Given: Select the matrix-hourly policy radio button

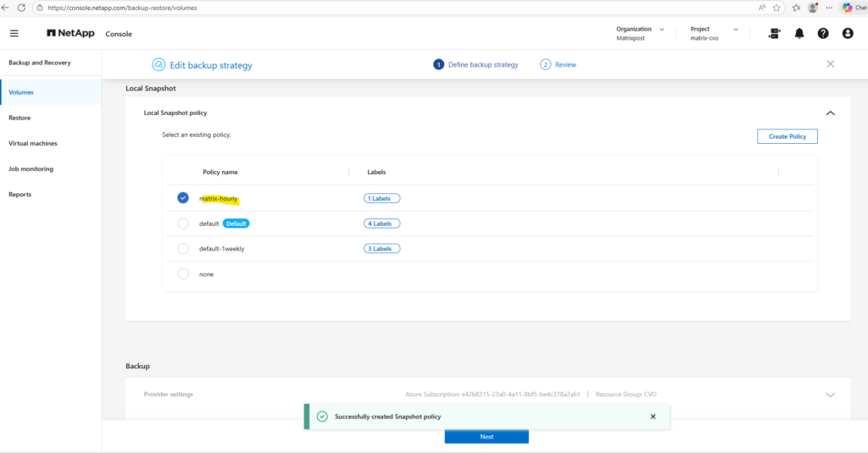Looking at the screenshot, I should point(183,198).
